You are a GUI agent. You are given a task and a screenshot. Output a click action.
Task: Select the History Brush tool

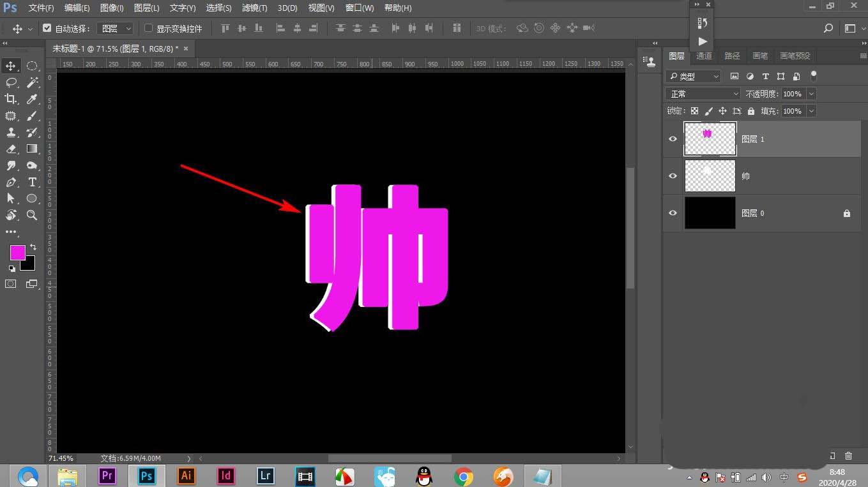coord(32,132)
